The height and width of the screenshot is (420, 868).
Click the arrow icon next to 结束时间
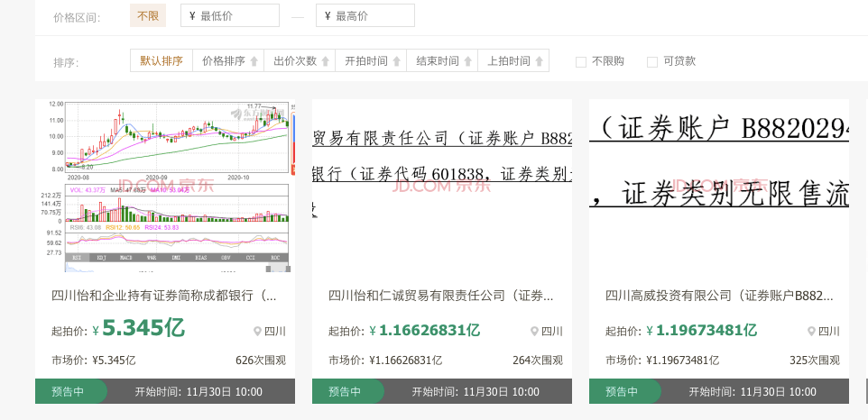point(467,61)
